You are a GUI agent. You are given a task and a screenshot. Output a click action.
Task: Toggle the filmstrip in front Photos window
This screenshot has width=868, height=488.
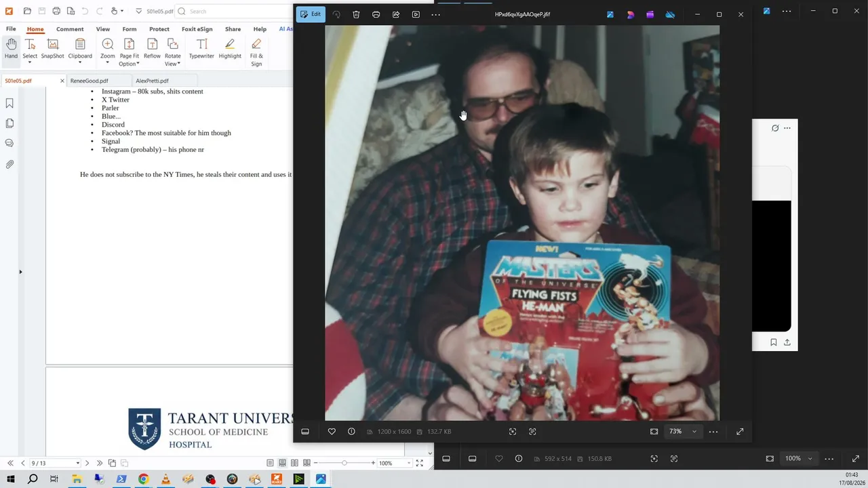pyautogui.click(x=305, y=432)
